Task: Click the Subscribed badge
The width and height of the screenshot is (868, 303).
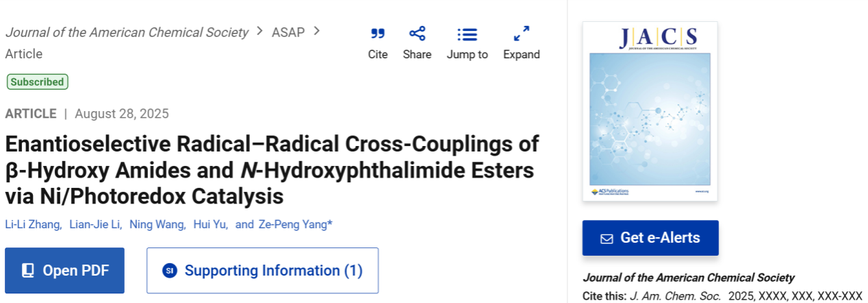Action: pos(38,82)
